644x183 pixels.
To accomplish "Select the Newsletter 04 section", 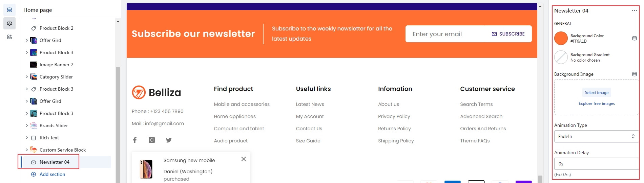I will click(55, 162).
